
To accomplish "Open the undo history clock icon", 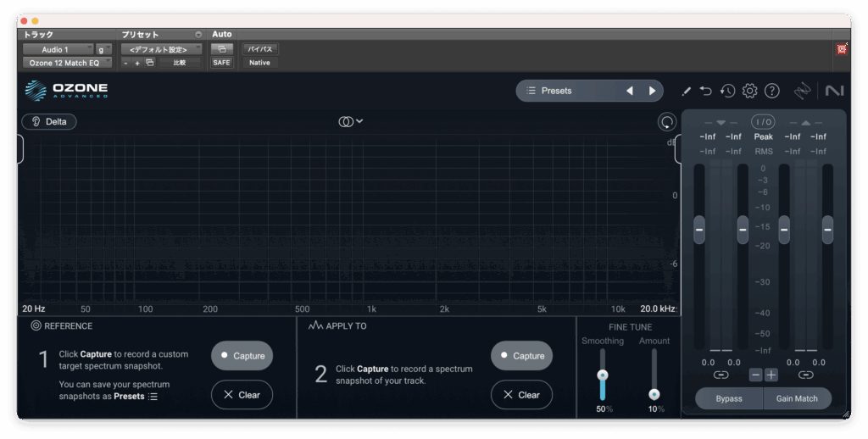I will tap(727, 91).
